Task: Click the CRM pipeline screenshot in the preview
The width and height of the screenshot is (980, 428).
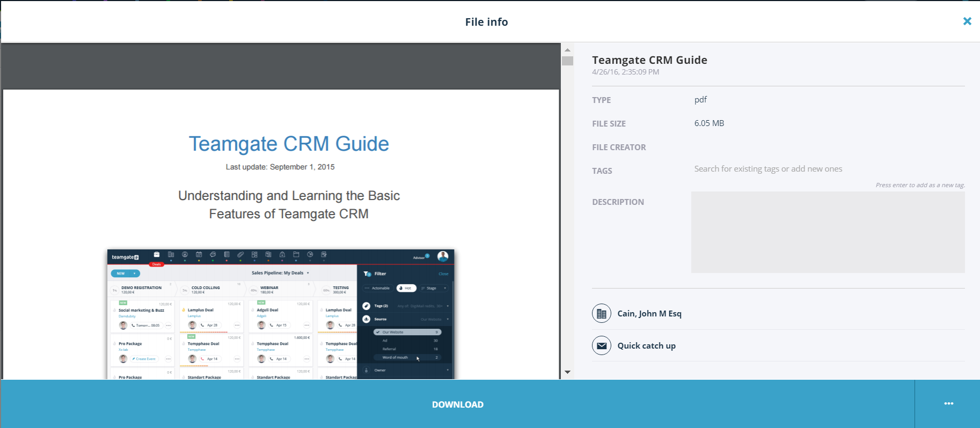Action: (281, 314)
